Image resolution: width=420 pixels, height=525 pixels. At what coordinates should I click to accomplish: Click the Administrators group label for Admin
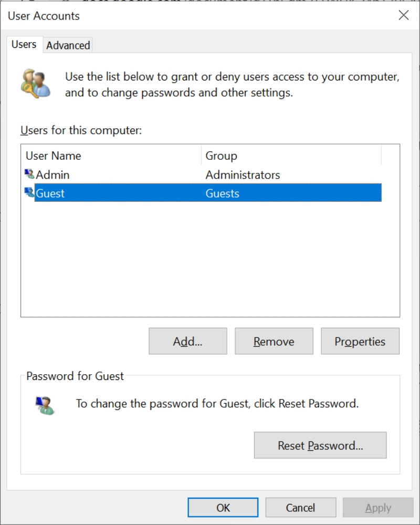pos(241,174)
